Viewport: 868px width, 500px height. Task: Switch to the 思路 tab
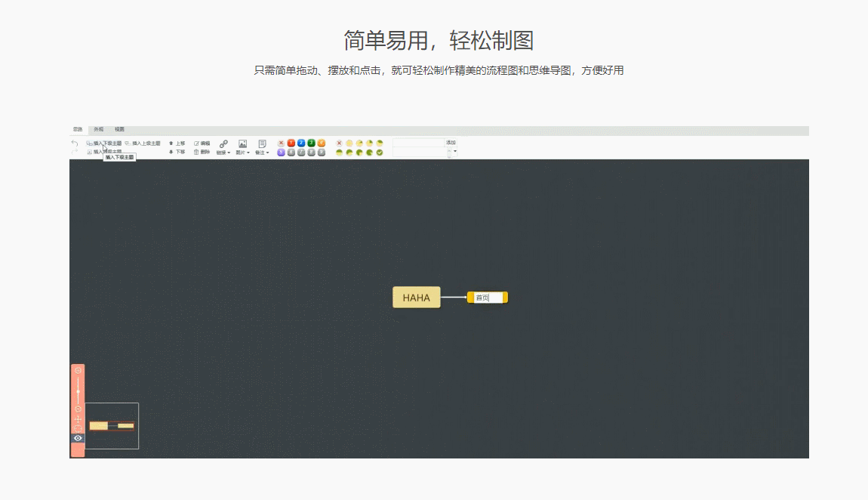pos(78,129)
